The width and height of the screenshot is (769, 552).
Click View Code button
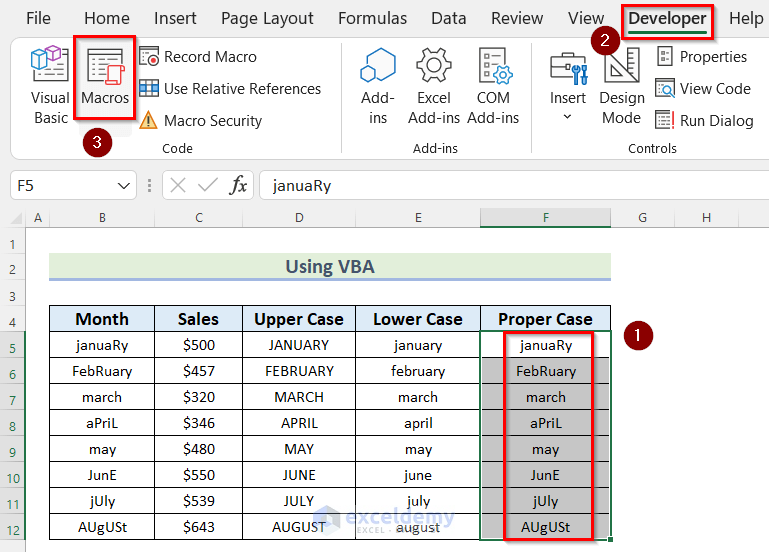coord(703,89)
